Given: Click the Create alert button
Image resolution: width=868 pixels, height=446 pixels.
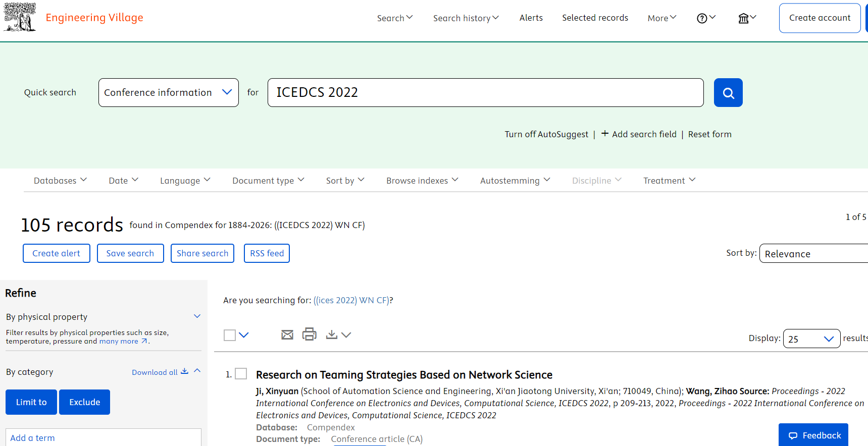Looking at the screenshot, I should (57, 253).
